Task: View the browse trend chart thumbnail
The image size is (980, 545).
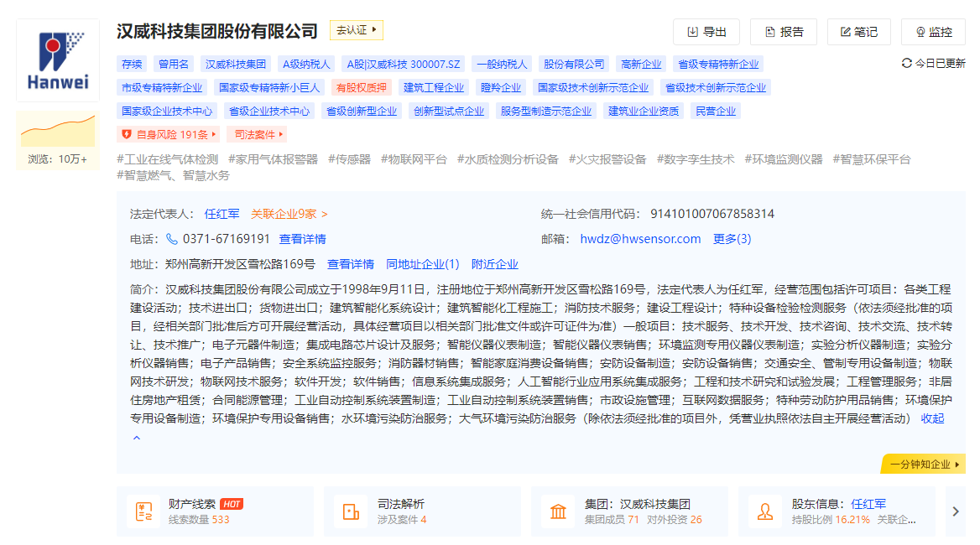Action: pos(58,129)
